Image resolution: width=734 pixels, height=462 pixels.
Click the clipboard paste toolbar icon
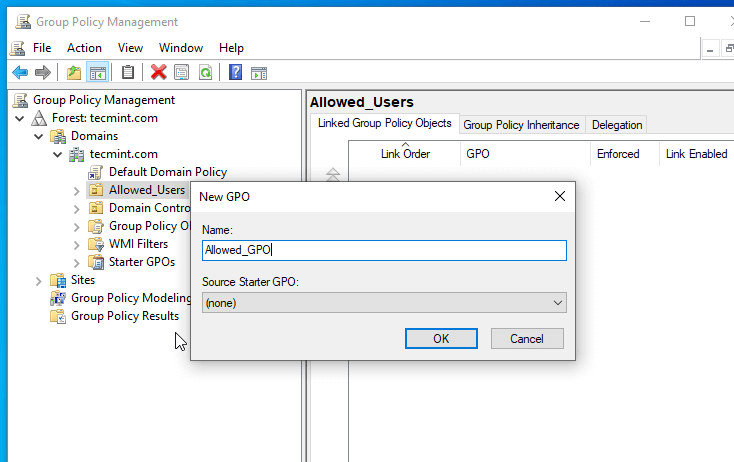pyautogui.click(x=128, y=73)
